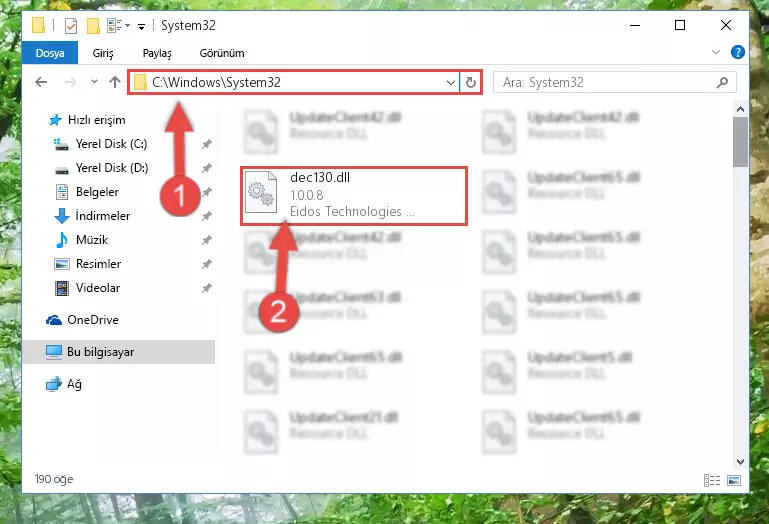Click the magnifier search icon
The image size is (769, 524).
pyautogui.click(x=722, y=82)
